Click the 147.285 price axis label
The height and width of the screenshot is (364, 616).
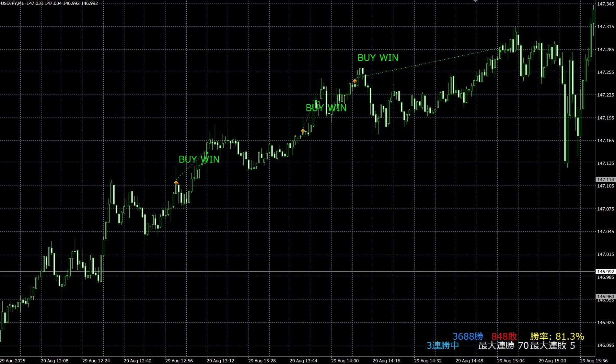click(x=606, y=50)
